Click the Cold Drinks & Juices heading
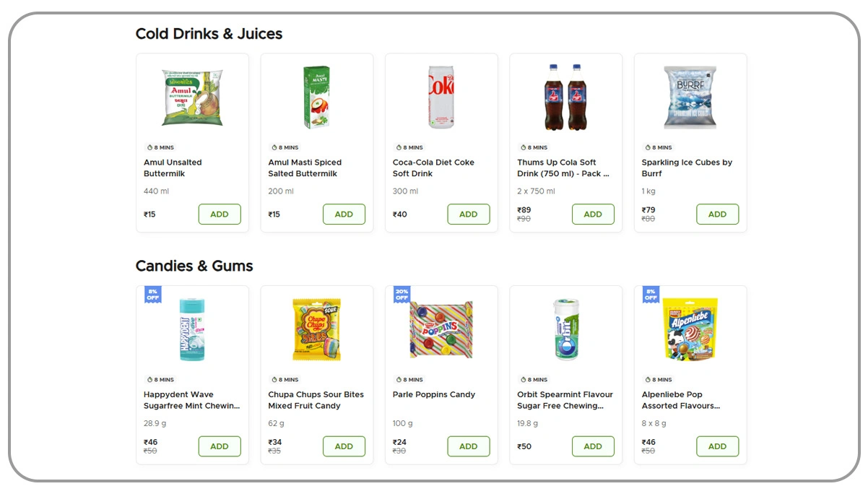Image resolution: width=868 pixels, height=494 pixels. pos(209,34)
